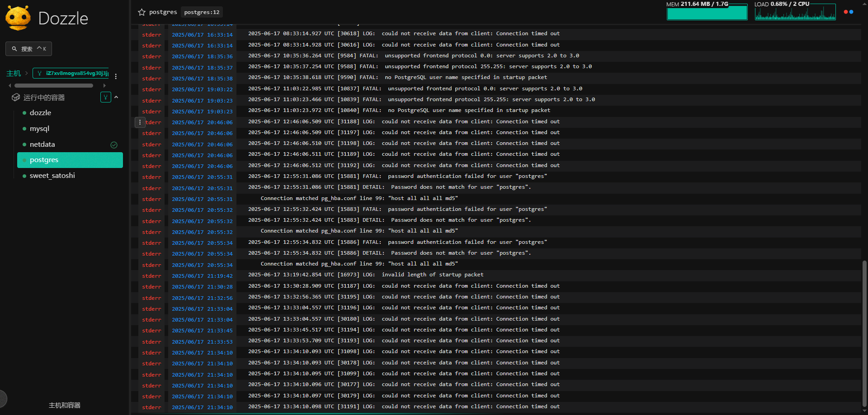Click the merge icon beside running containers
Screen dimensions: 868x415
[105, 97]
